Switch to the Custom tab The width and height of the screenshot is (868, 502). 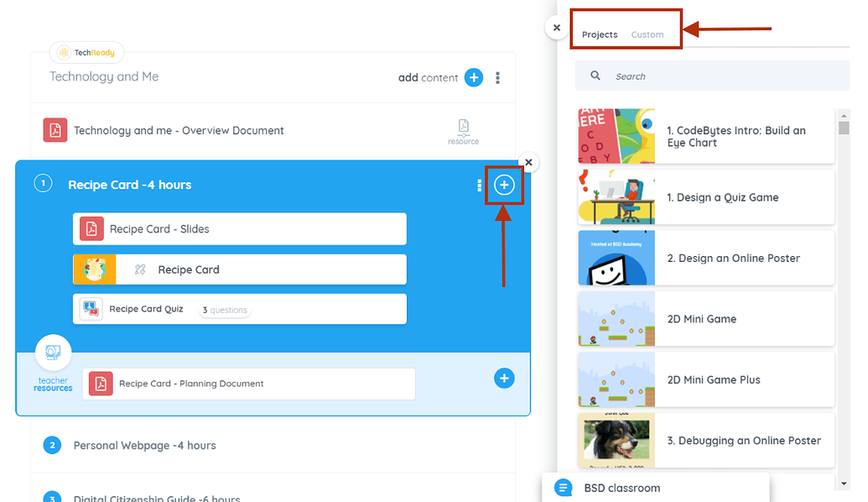[x=647, y=34]
